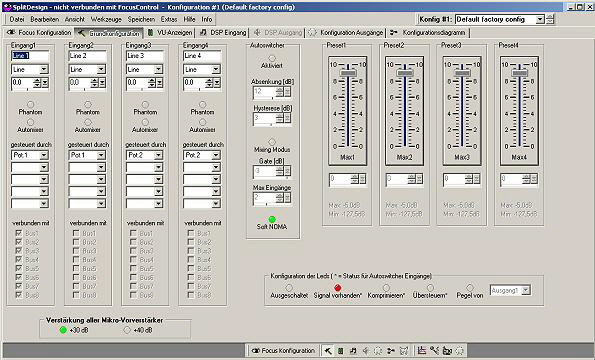This screenshot has height=360, width=595.
Task: Click spinner beside Konfig #1 dropdown
Action: 550,19
